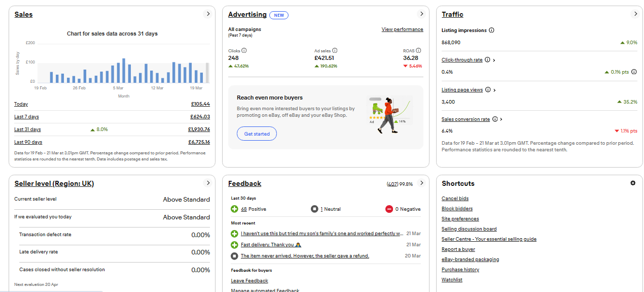
Task: Click the roller skate ad illustration
Action: click(x=390, y=116)
